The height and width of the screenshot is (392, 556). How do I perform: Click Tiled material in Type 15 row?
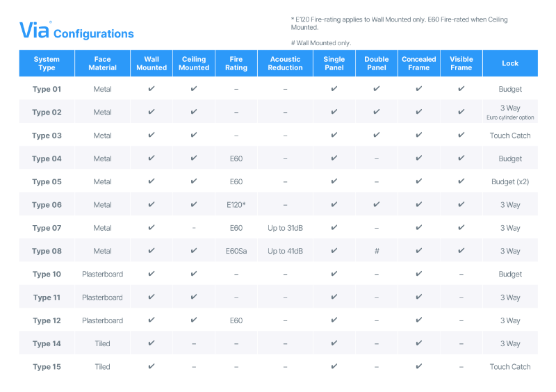coord(102,366)
